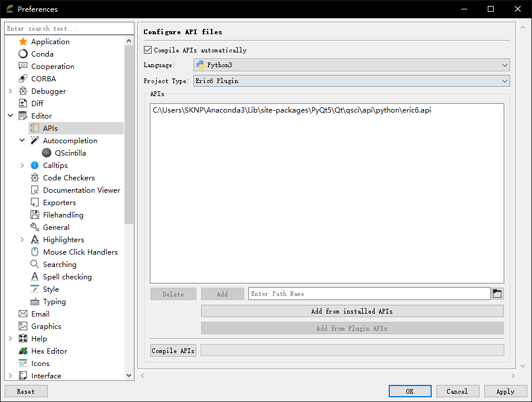Click the Mouse Click Handlers mouse icon

(35, 252)
